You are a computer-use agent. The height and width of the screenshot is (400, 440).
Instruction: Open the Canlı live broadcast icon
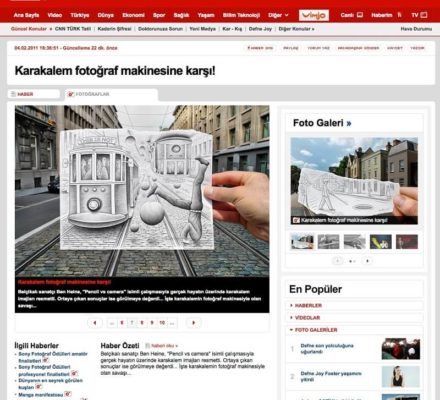point(360,15)
